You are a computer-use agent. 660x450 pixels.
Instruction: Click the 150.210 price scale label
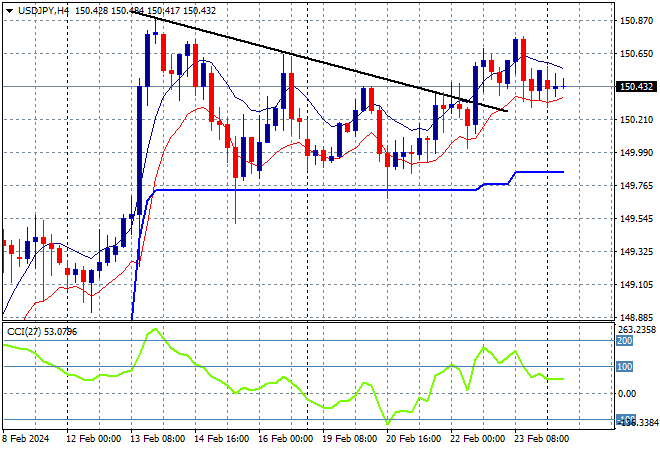click(636, 120)
